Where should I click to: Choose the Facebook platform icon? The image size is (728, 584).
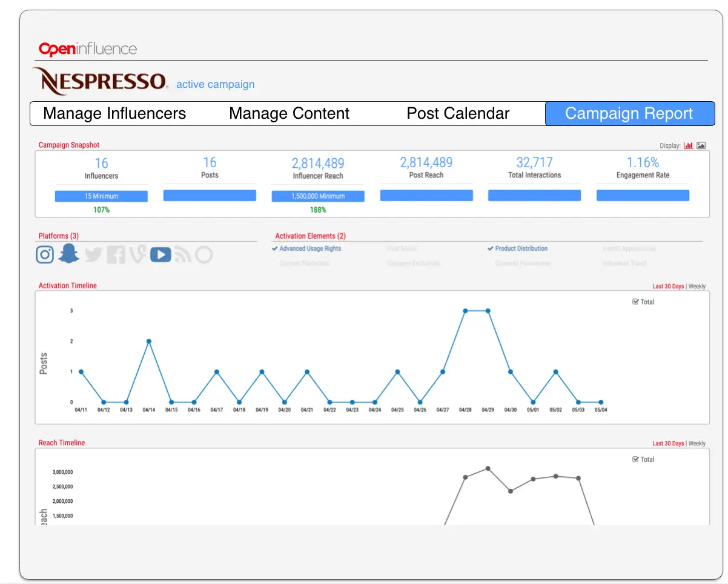pyautogui.click(x=116, y=255)
